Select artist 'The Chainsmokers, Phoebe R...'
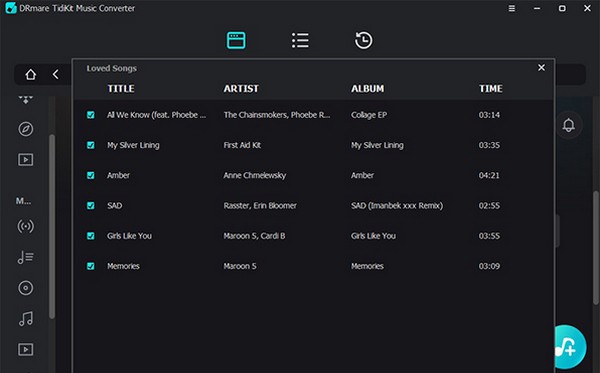 pos(277,115)
